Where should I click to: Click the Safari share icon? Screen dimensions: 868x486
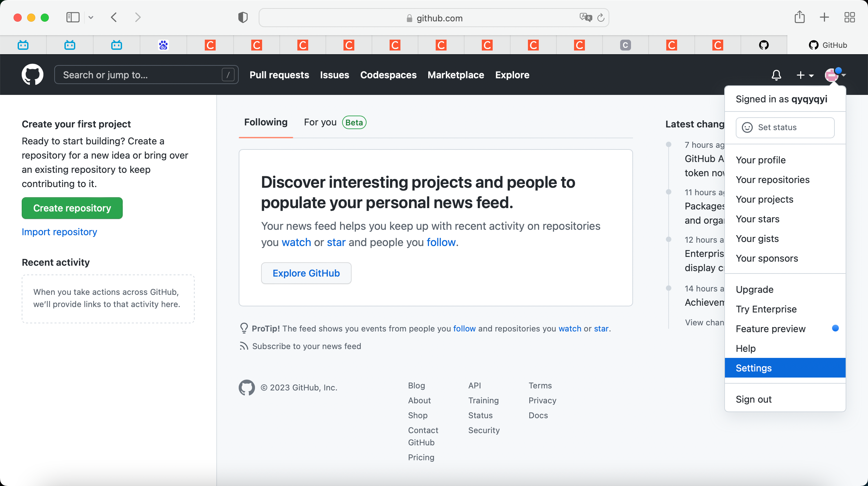point(800,17)
